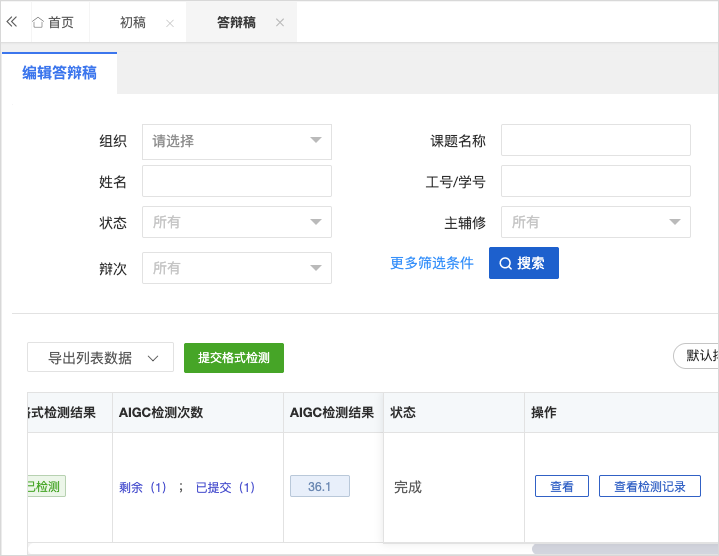Open the 编辑答辩稿 sub-tab
This screenshot has height=556, width=719.
[59, 73]
